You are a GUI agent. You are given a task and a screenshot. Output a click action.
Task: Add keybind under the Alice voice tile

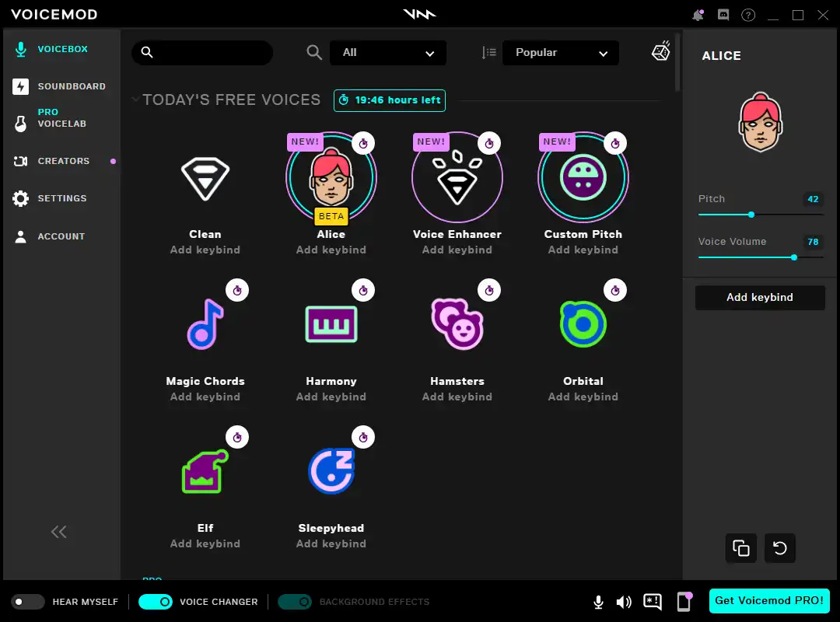point(331,250)
